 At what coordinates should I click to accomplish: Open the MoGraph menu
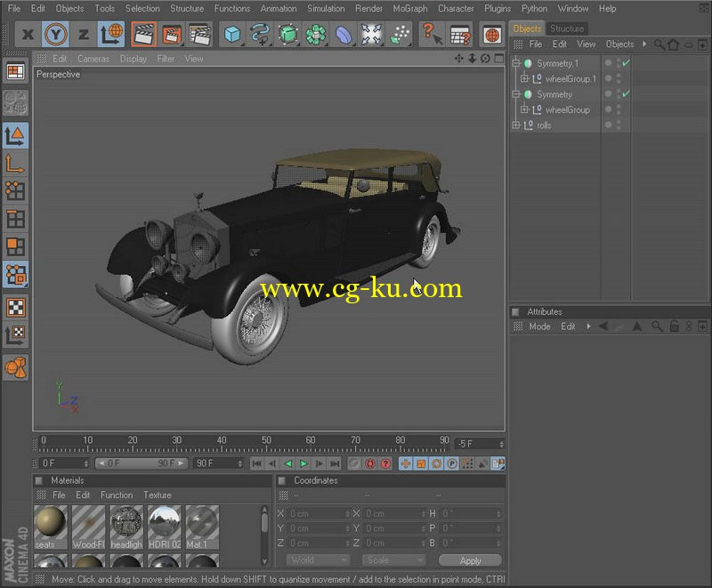[x=410, y=8]
